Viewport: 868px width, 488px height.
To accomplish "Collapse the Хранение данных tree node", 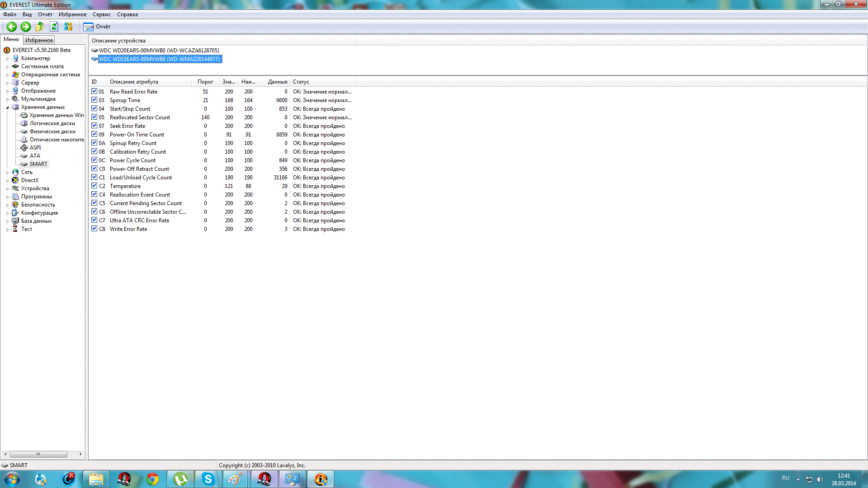I will (7, 108).
